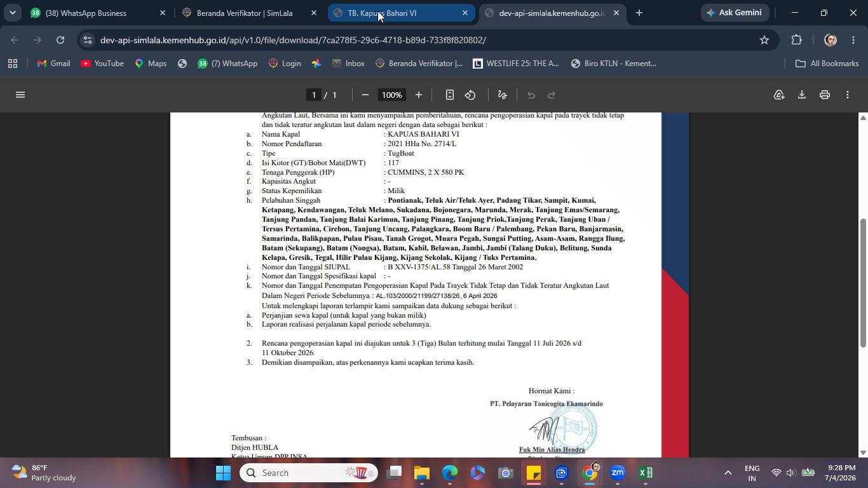The width and height of the screenshot is (868, 488).
Task: Open the All Bookmarks folder
Action: [x=827, y=64]
